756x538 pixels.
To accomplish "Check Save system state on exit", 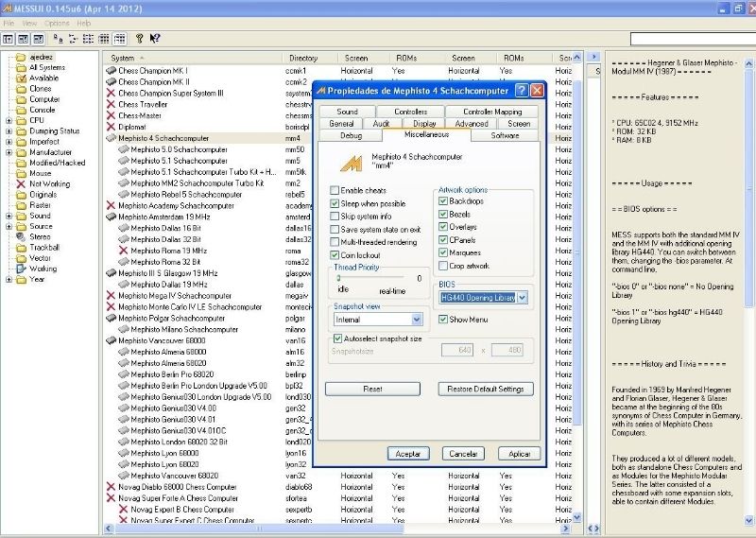I will 335,230.
